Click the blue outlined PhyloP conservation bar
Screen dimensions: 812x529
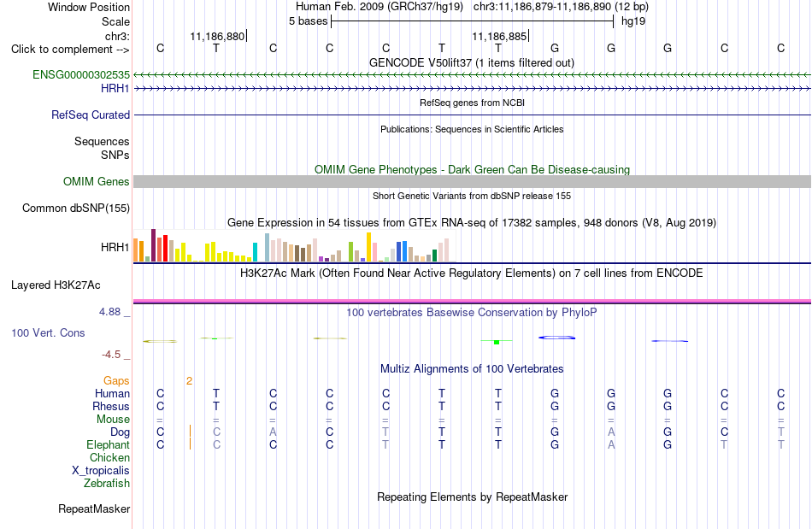[x=556, y=338]
